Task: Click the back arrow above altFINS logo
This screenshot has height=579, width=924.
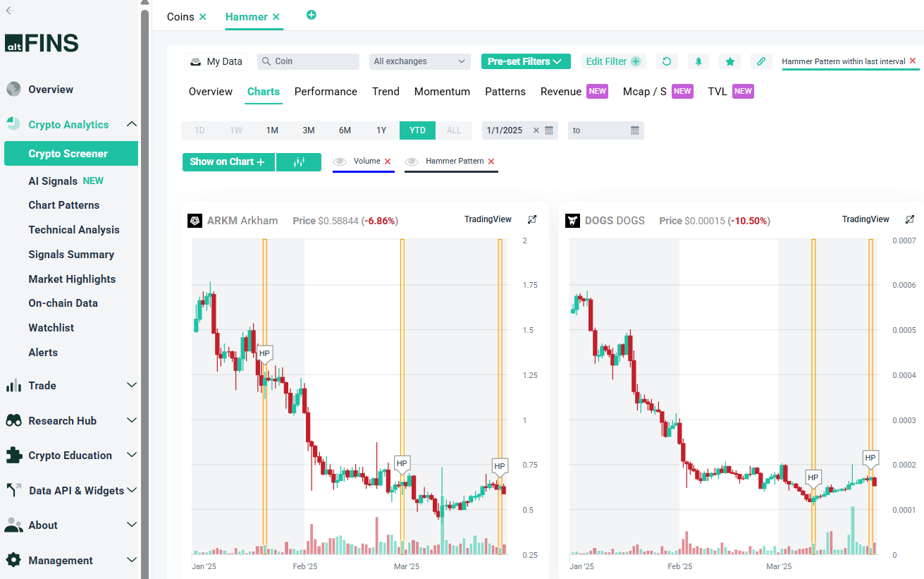Action: point(10,11)
